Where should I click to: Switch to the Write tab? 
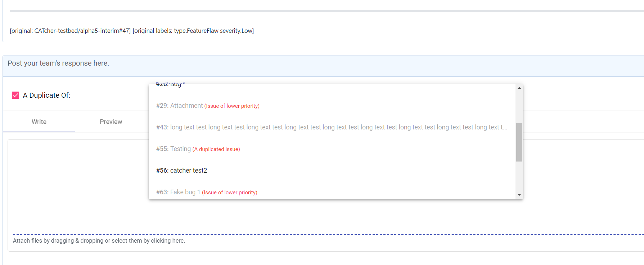point(39,122)
